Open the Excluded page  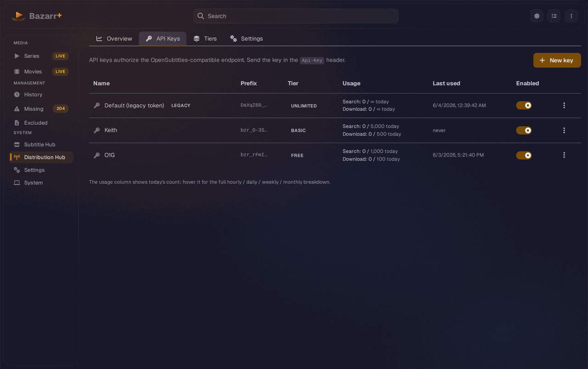[x=41, y=123]
